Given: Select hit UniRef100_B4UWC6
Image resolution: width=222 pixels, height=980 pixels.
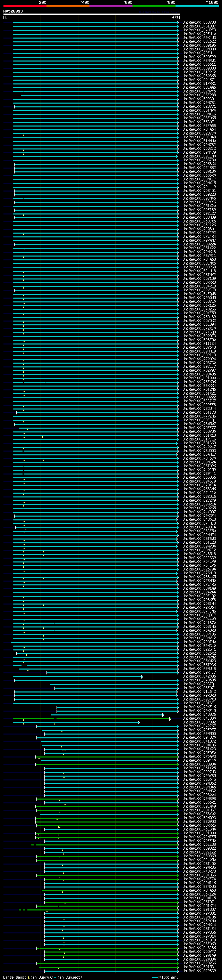Looking at the screenshot, I should [199, 714].
